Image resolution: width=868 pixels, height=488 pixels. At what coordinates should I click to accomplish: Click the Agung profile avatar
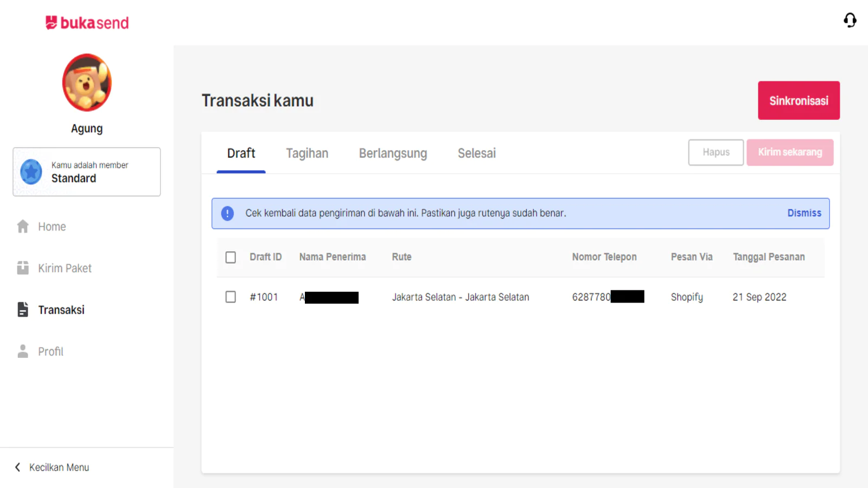coord(87,82)
